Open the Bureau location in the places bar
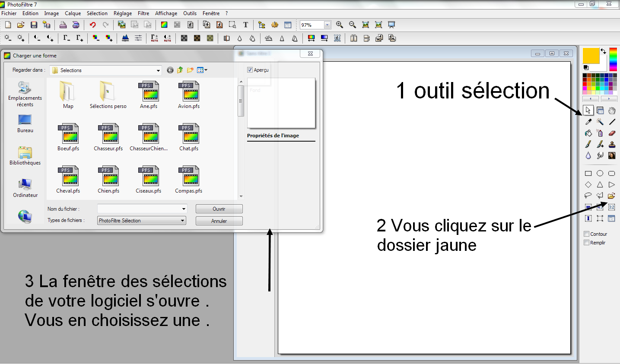Screen dimensions: 620x364 pos(25,123)
